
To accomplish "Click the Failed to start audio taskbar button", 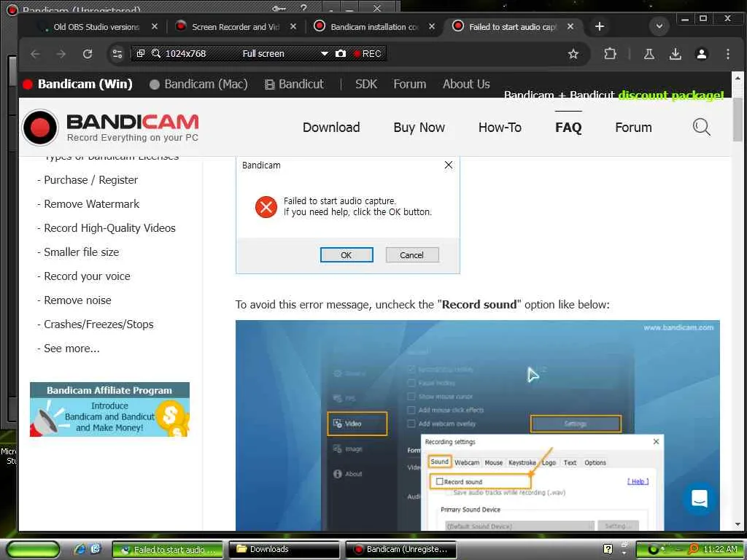I will point(168,550).
